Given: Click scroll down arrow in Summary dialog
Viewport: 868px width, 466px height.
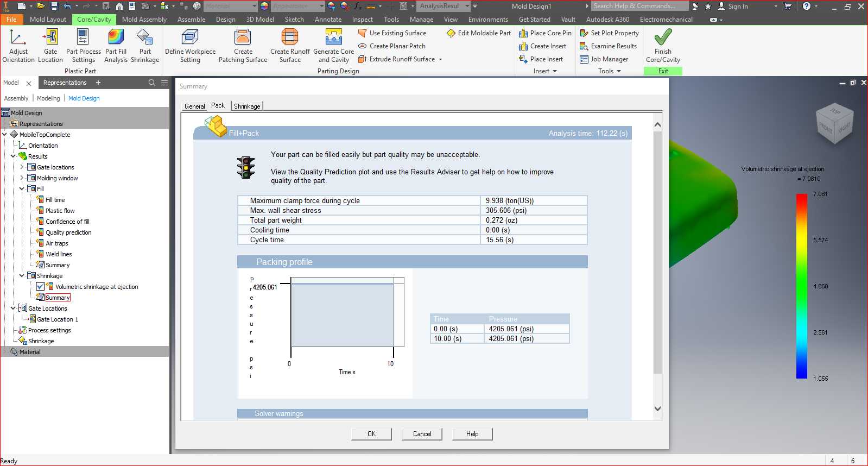Looking at the screenshot, I should pyautogui.click(x=657, y=408).
